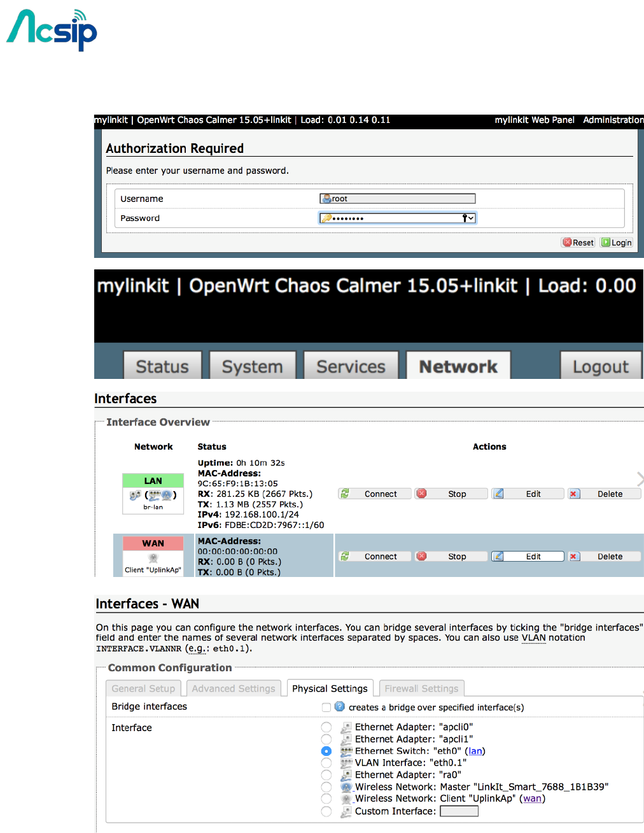Click the WAN red delete X icon
644x833 pixels.
(574, 556)
